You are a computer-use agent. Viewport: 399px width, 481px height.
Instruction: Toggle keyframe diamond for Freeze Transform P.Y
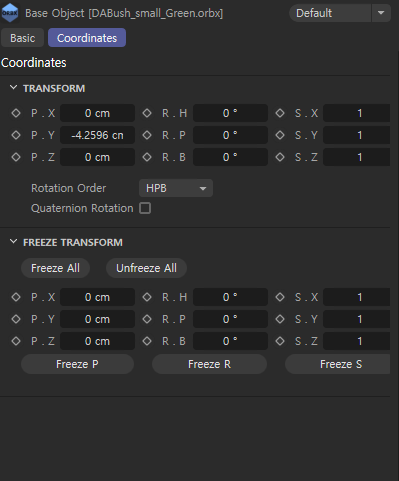(x=16, y=319)
